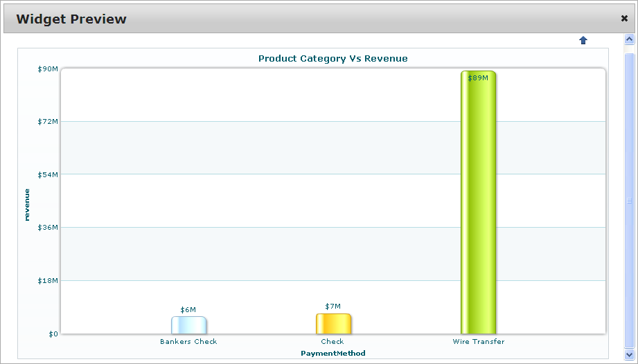Viewport: 638px width, 364px height.
Task: Select the light blue Bankers Check bar
Action: (188, 325)
